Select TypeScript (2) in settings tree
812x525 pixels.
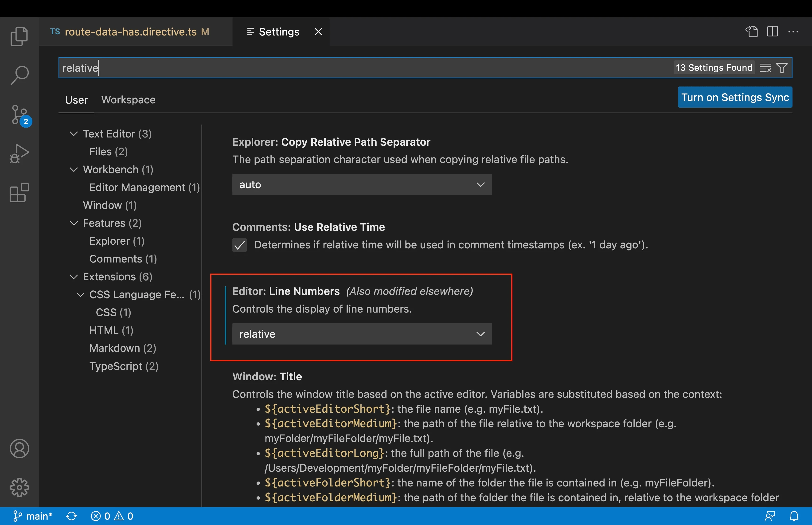[x=124, y=366]
